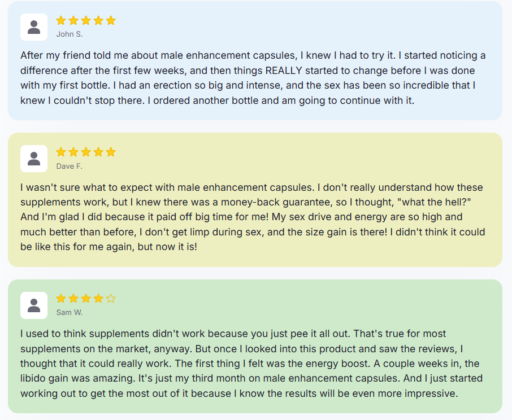Click the third star in John S.'s rating

pyautogui.click(x=86, y=20)
